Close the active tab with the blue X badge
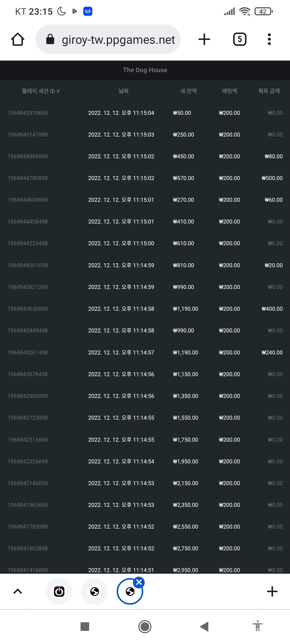 coord(139,582)
